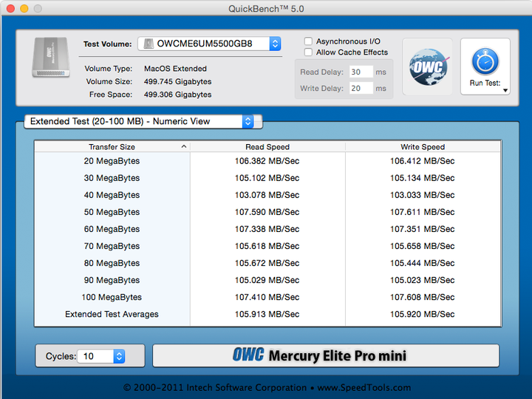Image resolution: width=532 pixels, height=399 pixels.
Task: Click the yellow minimize window button
Action: tap(24, 8)
